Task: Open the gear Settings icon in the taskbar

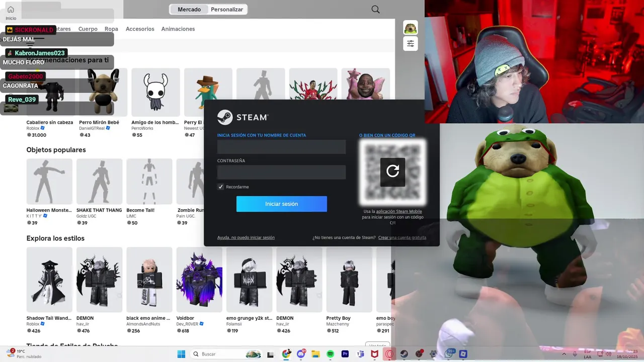Action: [x=434, y=354]
